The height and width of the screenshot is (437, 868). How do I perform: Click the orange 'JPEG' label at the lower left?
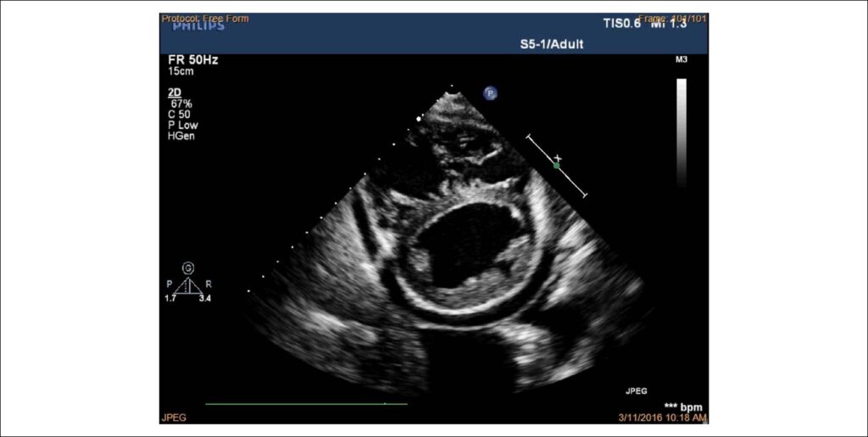point(174,417)
